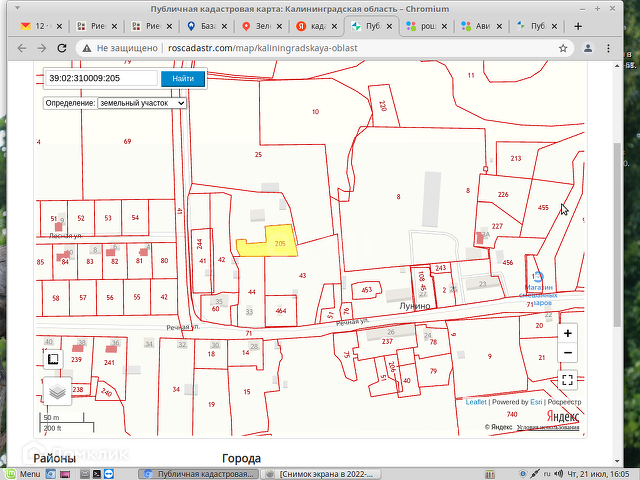Open the Leaflet attribution link

tap(476, 402)
